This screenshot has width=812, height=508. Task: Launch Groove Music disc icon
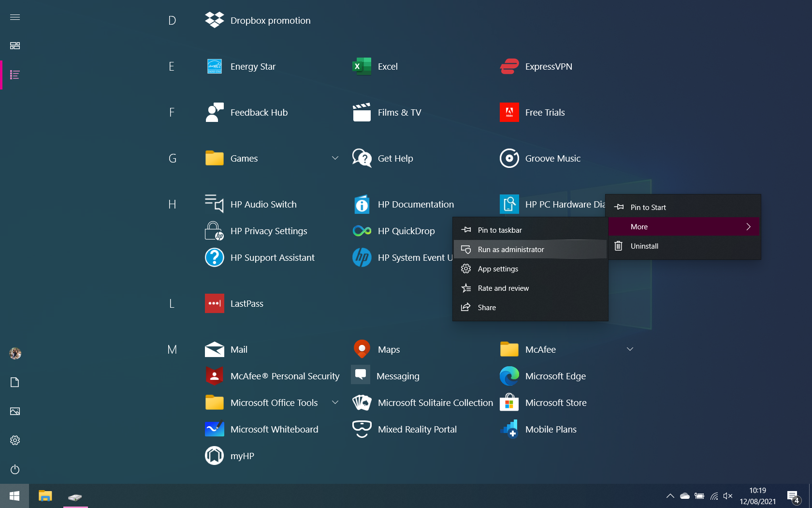509,158
